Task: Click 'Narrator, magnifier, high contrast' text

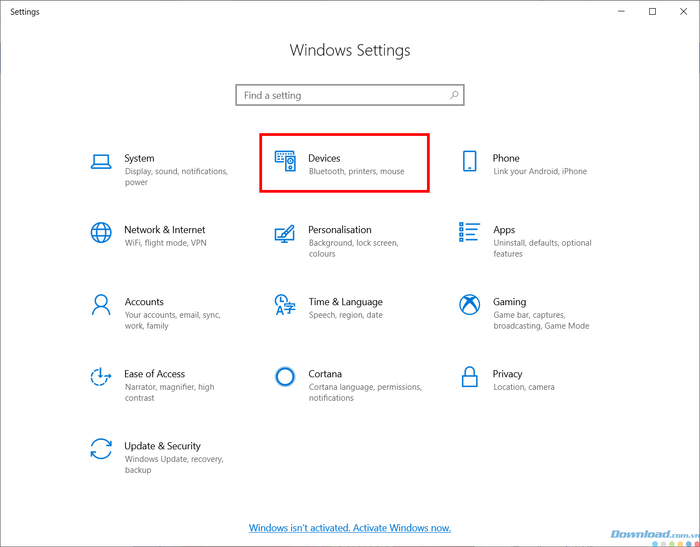Action: coord(169,393)
